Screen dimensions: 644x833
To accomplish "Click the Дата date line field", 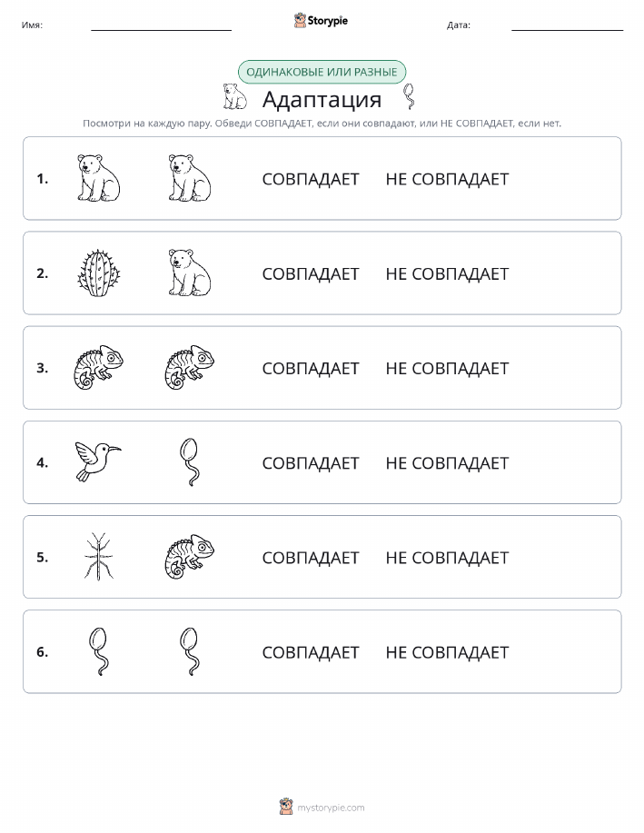I will [567, 25].
